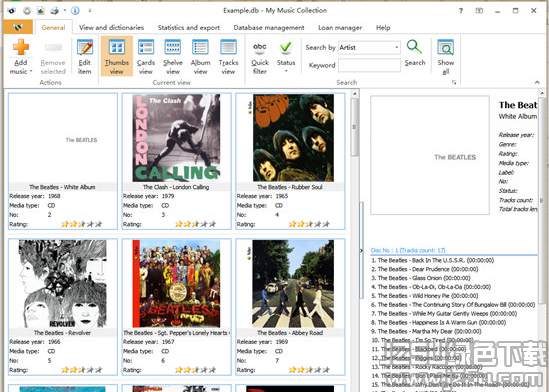The width and height of the screenshot is (549, 392).
Task: Toggle the Thumbs view button
Action: 117,56
